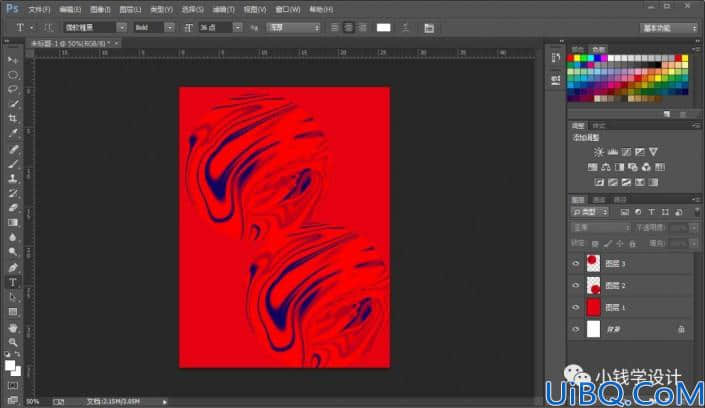The width and height of the screenshot is (705, 408).
Task: Hide the background layer eye
Action: [x=576, y=329]
